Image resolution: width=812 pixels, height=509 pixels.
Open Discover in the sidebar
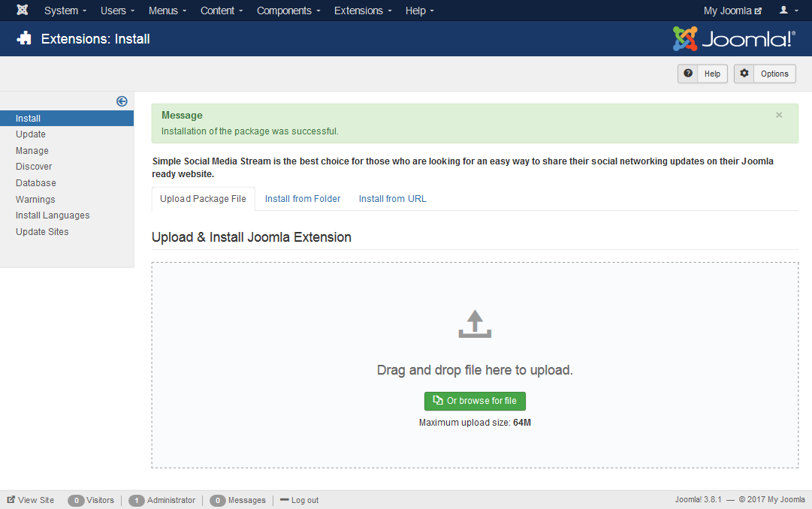coord(34,166)
